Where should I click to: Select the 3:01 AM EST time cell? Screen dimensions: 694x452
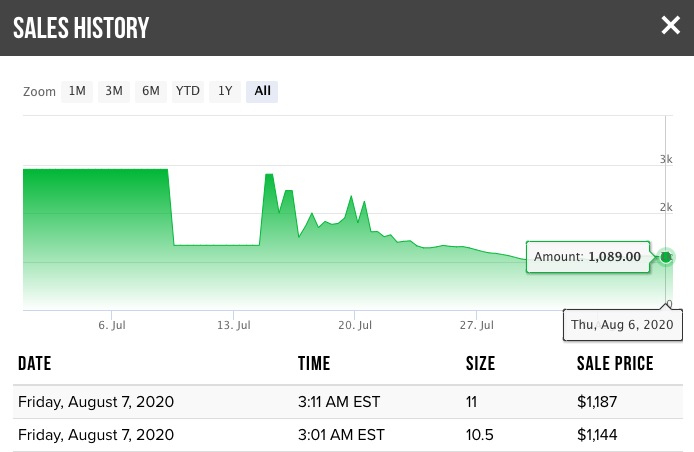[x=339, y=435]
